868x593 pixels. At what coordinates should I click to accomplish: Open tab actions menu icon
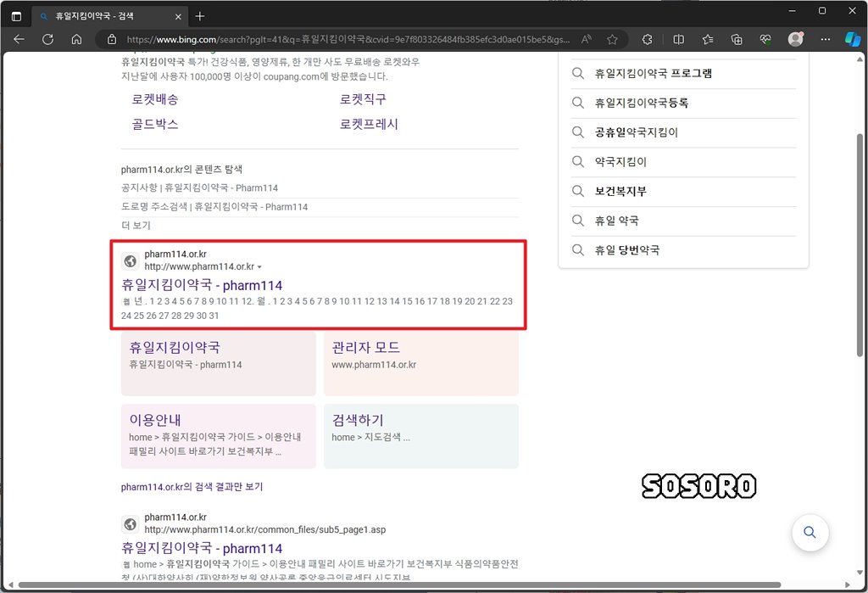[16, 16]
